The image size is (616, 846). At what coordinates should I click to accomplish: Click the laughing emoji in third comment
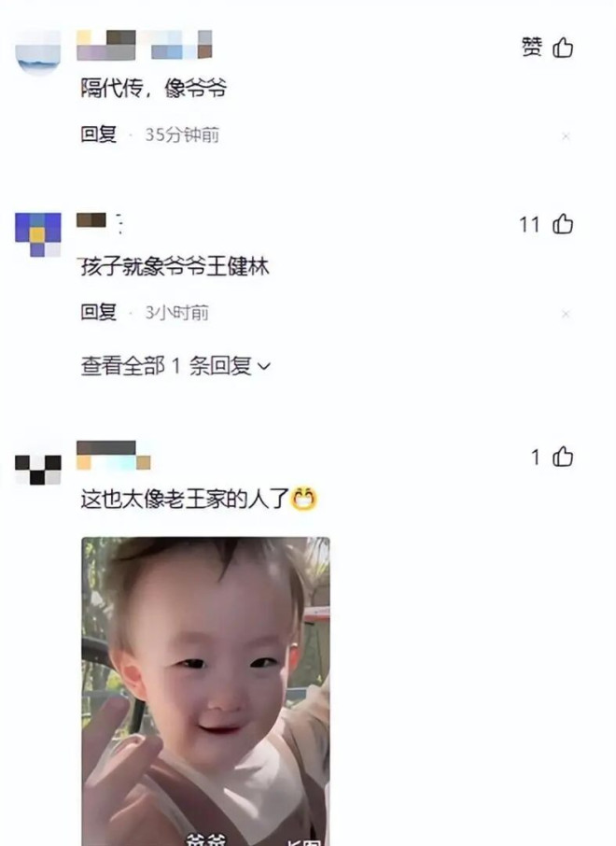303,499
